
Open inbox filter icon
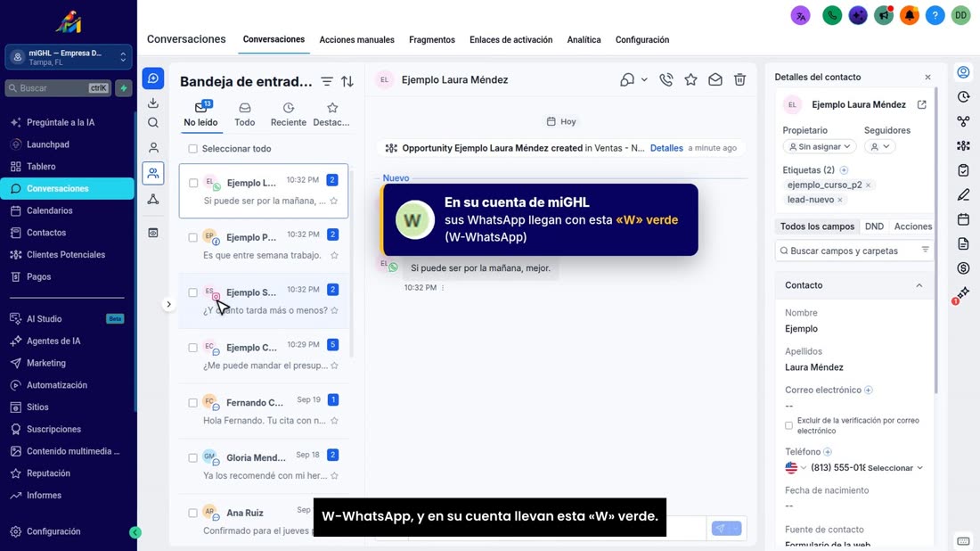coord(327,81)
